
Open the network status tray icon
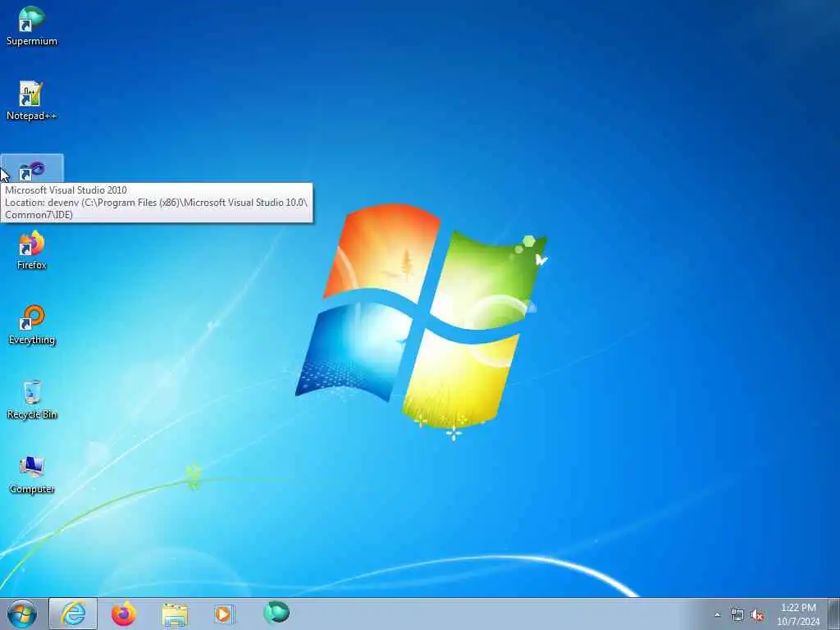737,615
